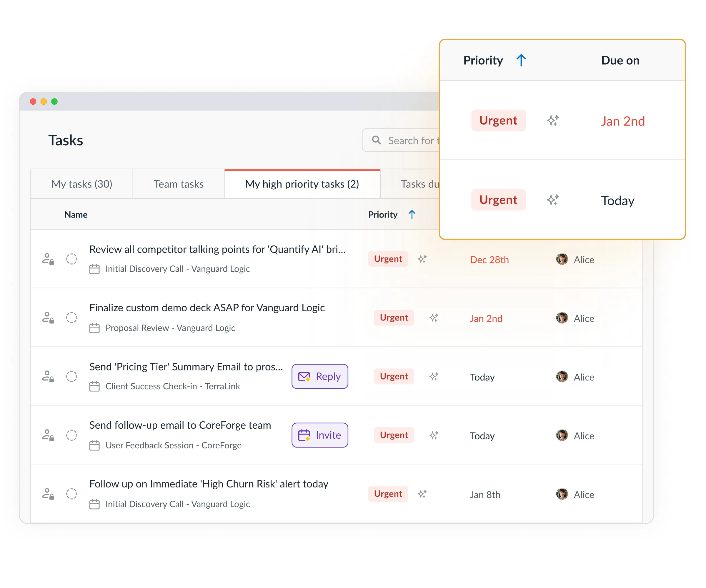Click calendar icon next to Client Success Check-in
Image resolution: width=706 pixels, height=588 pixels.
tap(94, 386)
